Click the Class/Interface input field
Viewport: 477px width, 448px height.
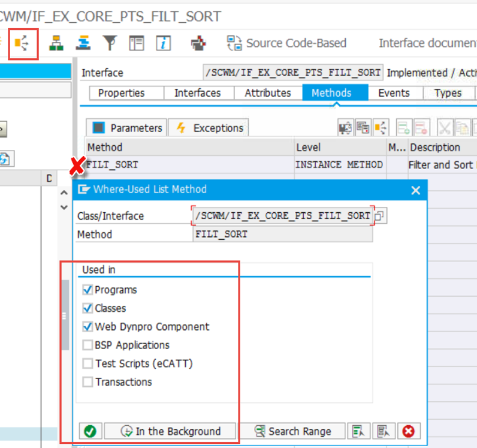click(283, 216)
